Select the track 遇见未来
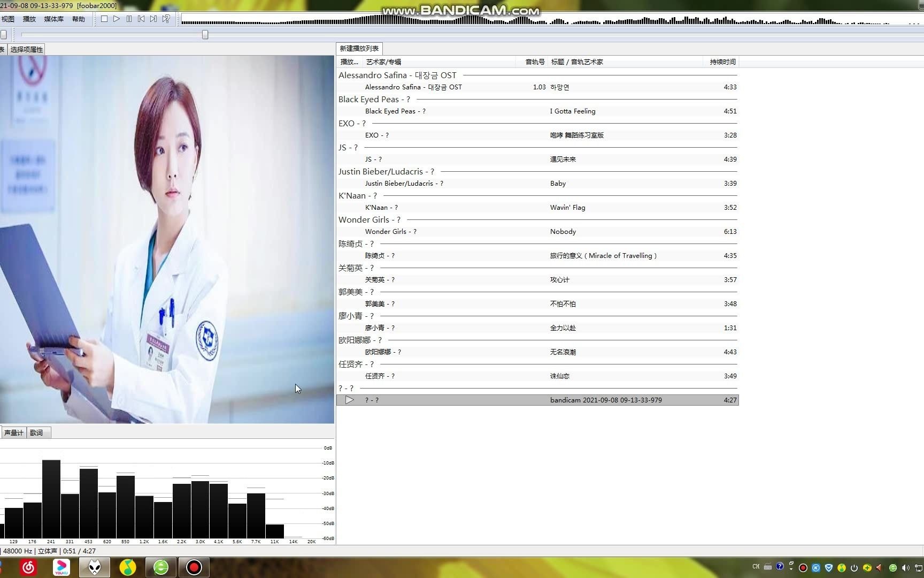The image size is (924, 578). pos(537,159)
